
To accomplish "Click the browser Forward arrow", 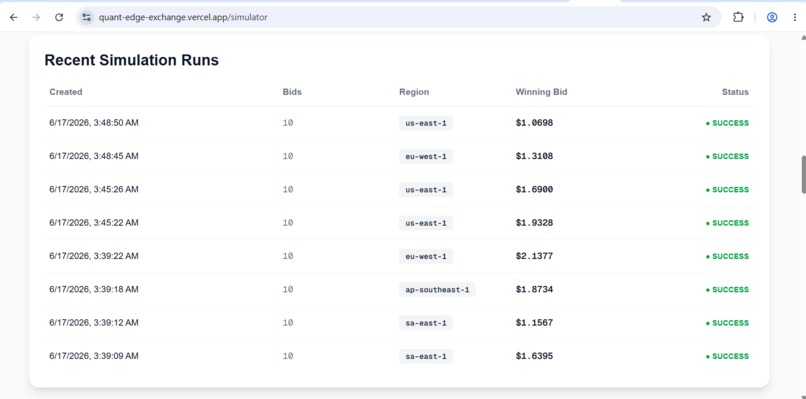I will (36, 17).
